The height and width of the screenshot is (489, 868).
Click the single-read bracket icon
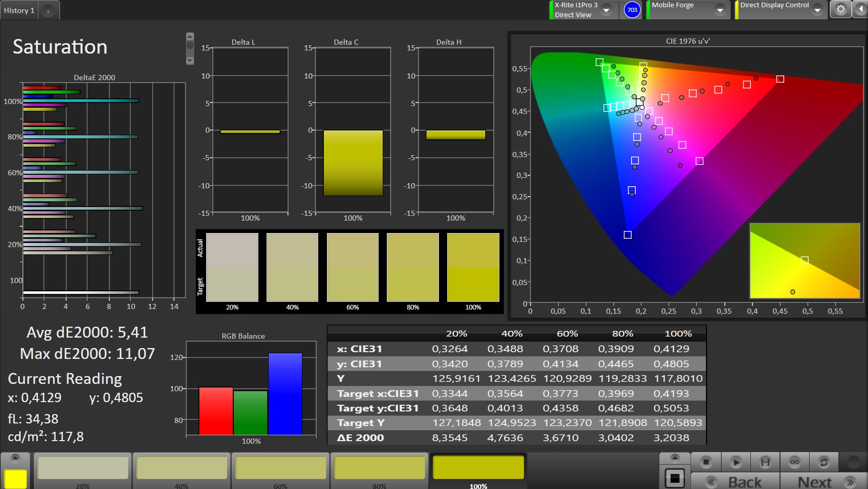[x=765, y=462]
